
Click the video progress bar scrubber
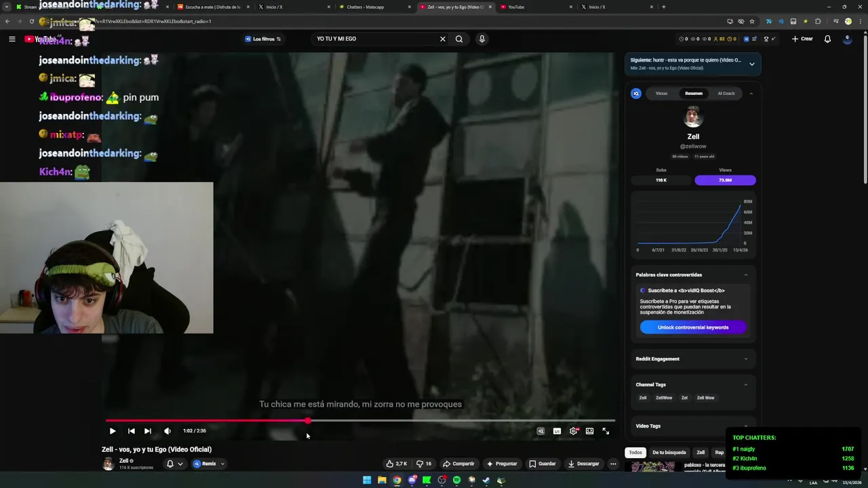click(x=308, y=421)
